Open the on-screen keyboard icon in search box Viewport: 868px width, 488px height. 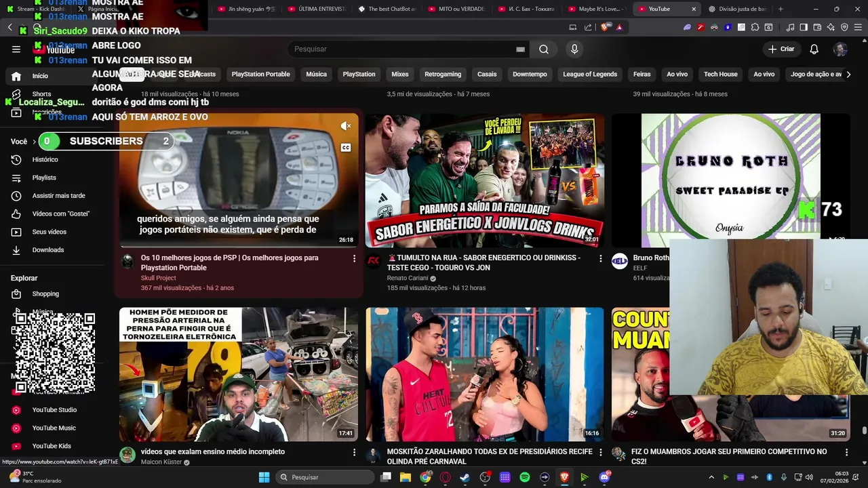(520, 49)
